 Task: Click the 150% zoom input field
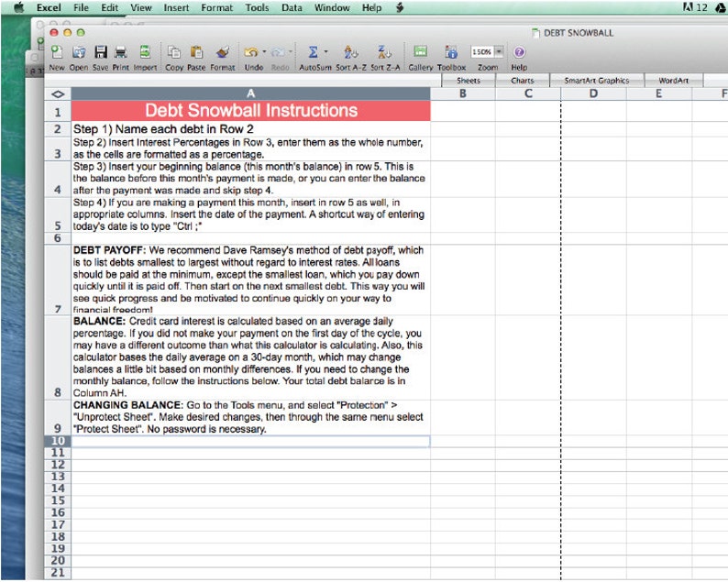click(482, 52)
